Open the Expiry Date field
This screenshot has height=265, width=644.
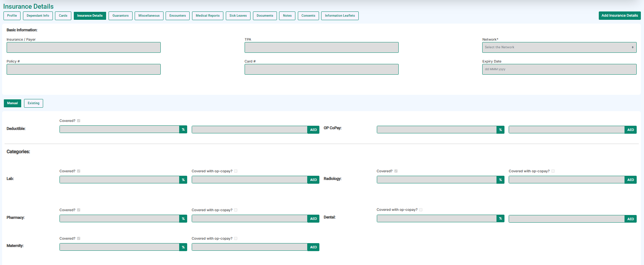559,69
